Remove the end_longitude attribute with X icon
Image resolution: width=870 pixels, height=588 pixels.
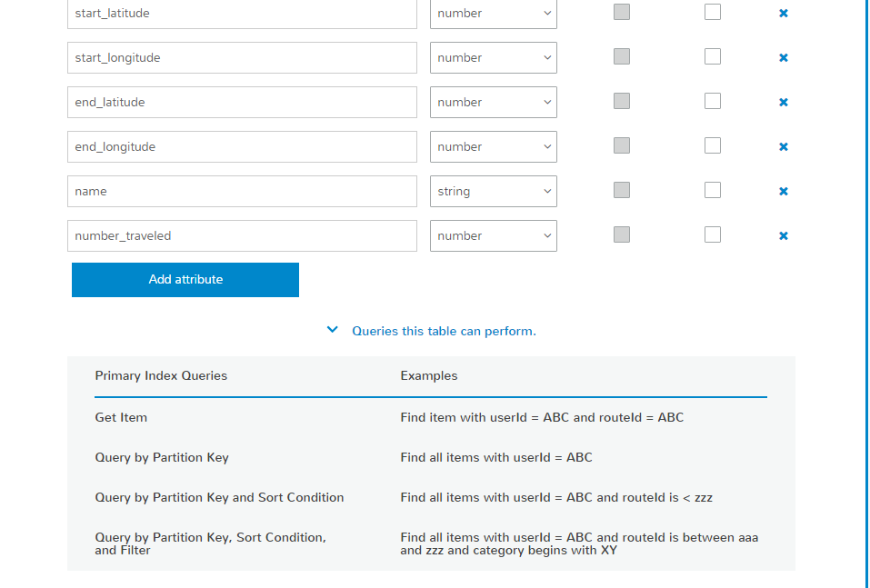point(783,147)
